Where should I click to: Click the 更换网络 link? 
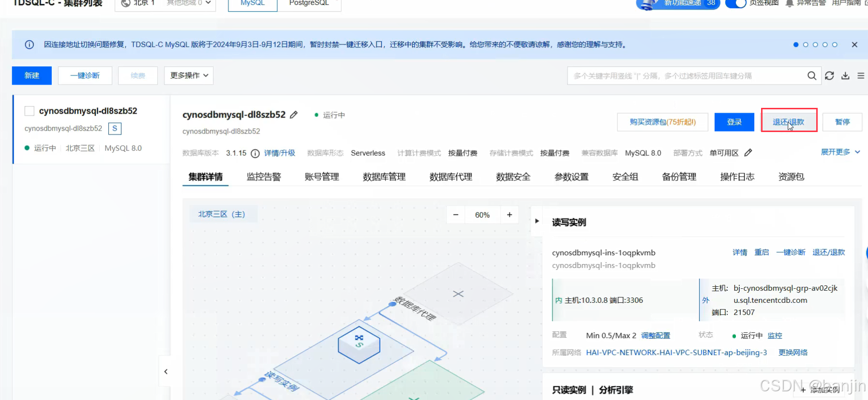[x=793, y=353]
